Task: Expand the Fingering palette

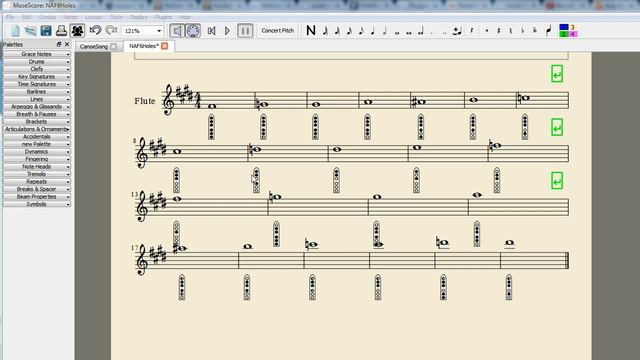Action: coord(37,159)
